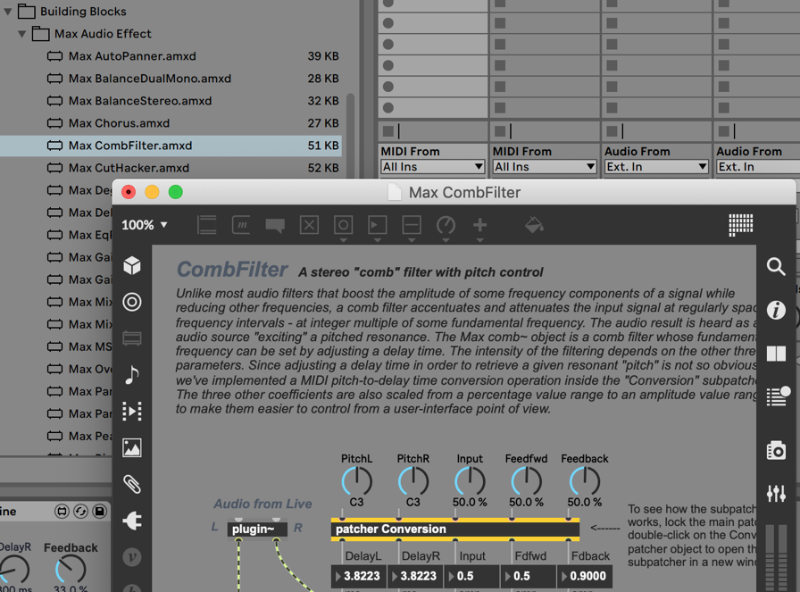The width and height of the screenshot is (800, 592).
Task: Click the '52 KB' file size text
Action: pos(323,168)
